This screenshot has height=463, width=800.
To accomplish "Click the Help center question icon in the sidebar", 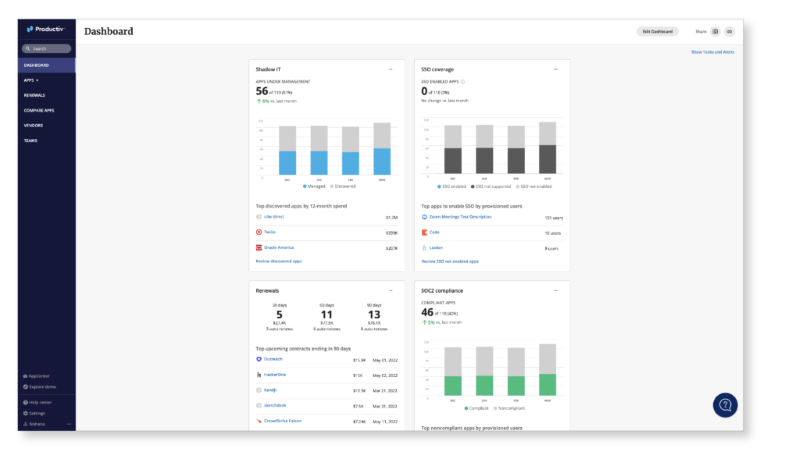I will pos(26,403).
